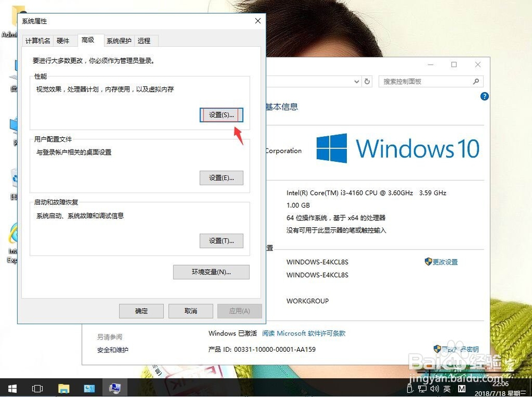The width and height of the screenshot is (532, 397).
Task: Open File Explorer from the taskbar
Action: 64,388
